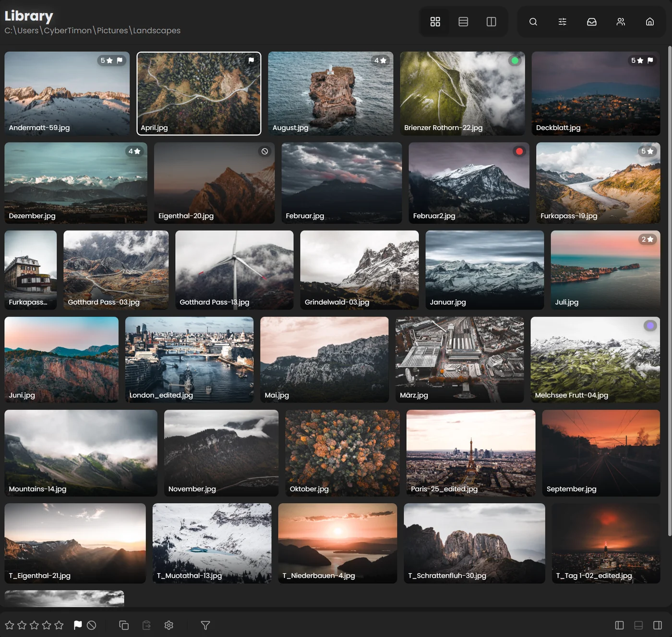Paste settings using the bottom bar clipboard icon

(146, 625)
